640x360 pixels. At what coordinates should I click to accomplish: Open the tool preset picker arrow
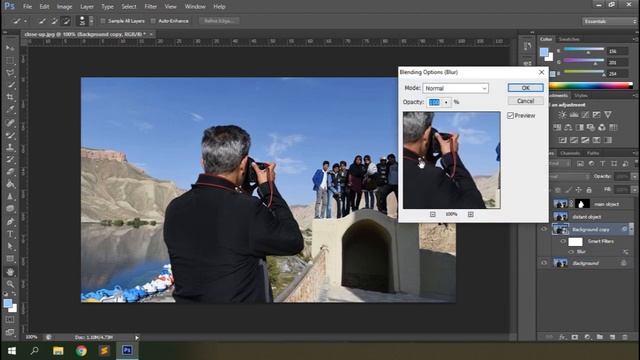[26, 21]
